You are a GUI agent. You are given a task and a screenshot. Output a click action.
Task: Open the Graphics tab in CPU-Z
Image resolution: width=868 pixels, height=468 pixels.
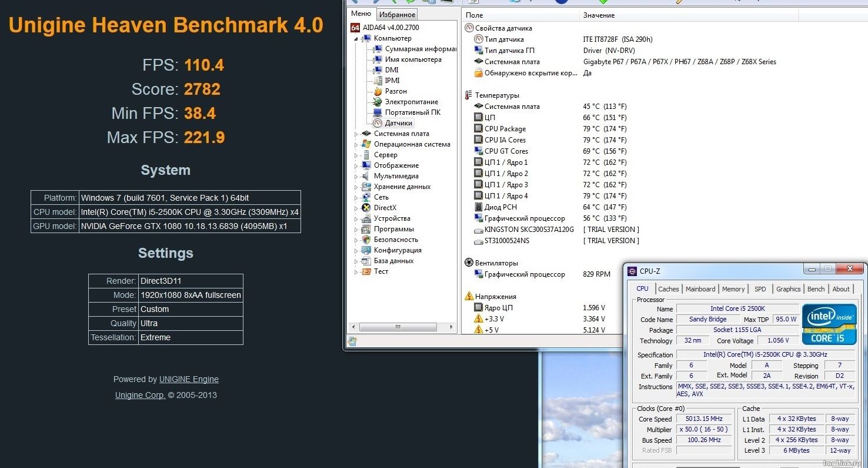788,289
